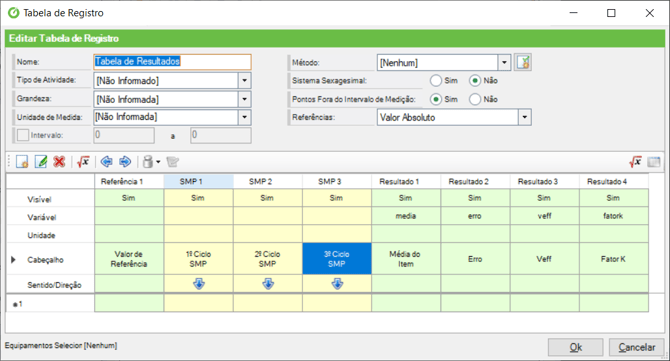The width and height of the screenshot is (670, 361).
Task: Click the 'veff' variable cell
Action: coord(545,216)
